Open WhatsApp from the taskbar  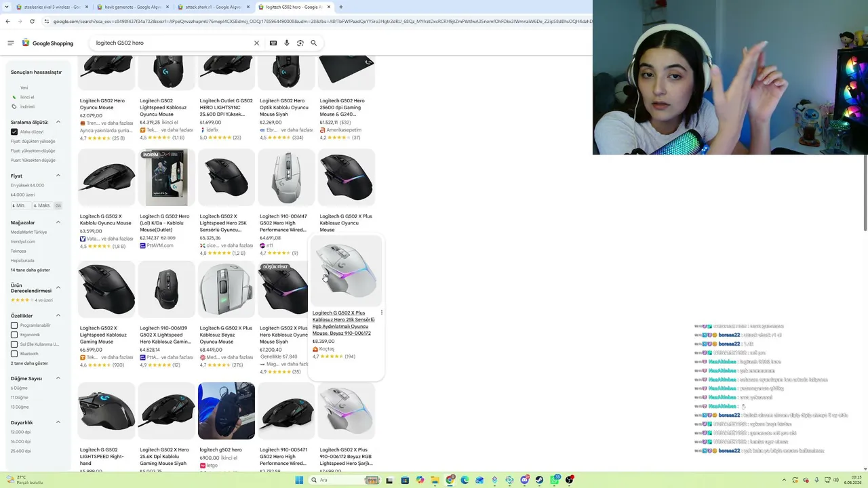tap(555, 480)
